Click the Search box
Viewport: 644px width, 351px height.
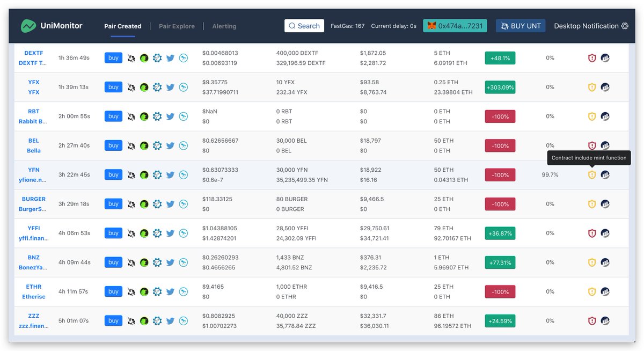[304, 26]
